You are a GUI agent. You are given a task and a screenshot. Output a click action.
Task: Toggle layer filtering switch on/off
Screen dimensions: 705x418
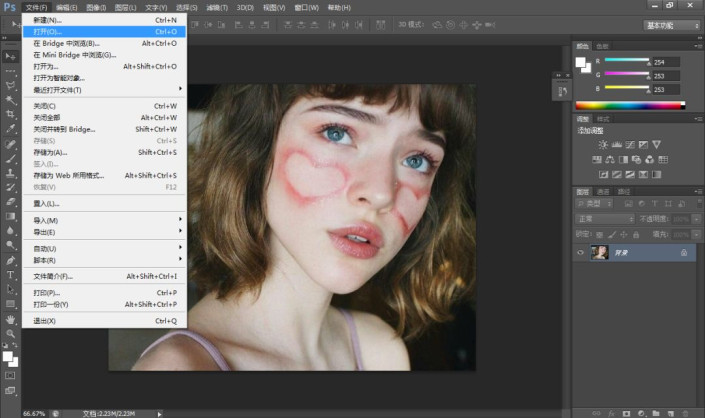[699, 204]
